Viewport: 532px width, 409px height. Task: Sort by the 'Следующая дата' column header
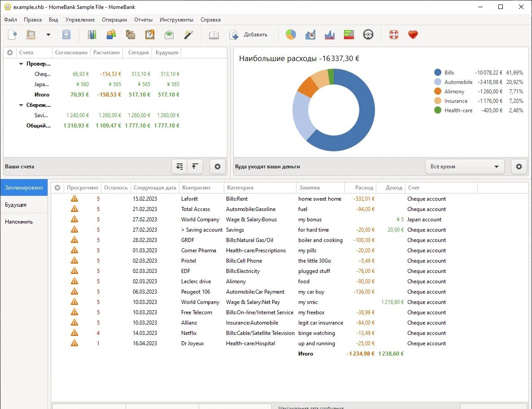[x=155, y=188]
